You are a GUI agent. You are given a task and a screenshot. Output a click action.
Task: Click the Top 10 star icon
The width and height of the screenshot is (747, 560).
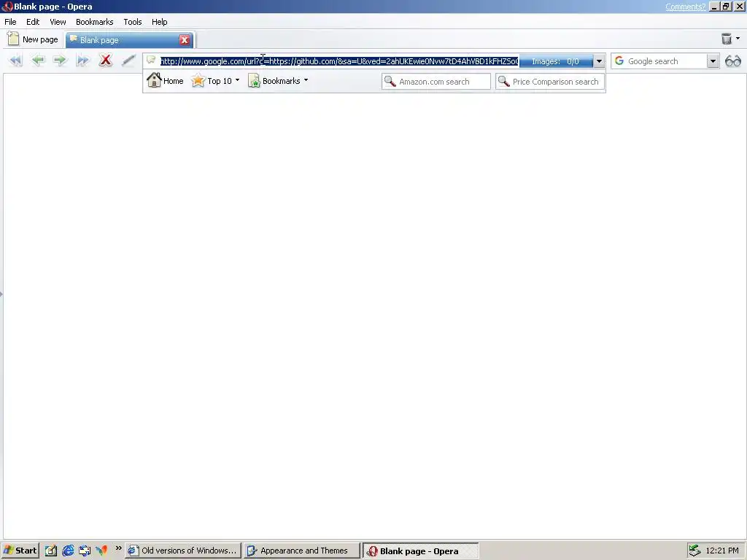pos(198,81)
